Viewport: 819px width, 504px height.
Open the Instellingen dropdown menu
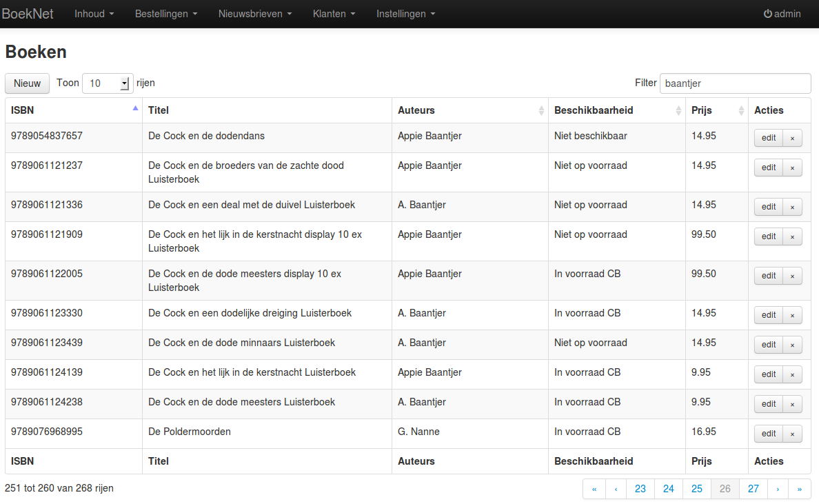[406, 14]
